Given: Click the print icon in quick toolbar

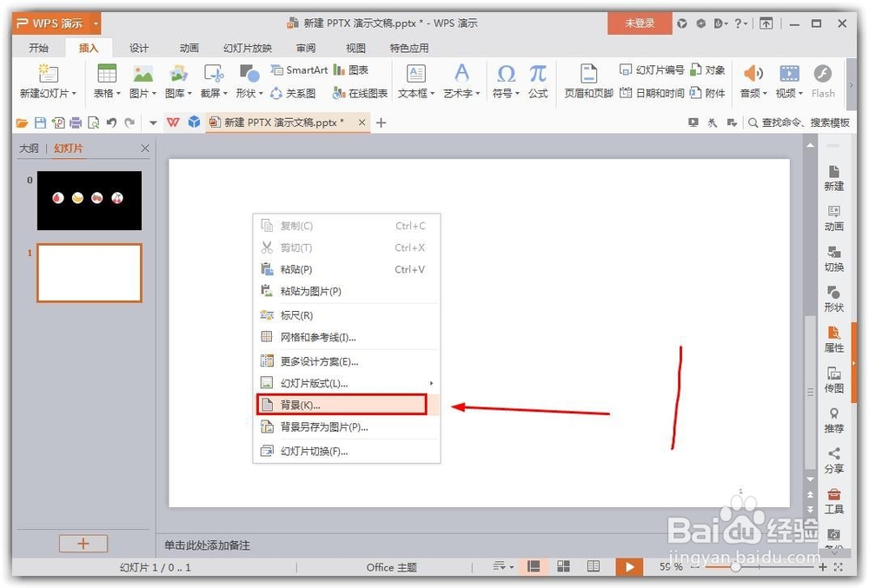Looking at the screenshot, I should point(76,122).
